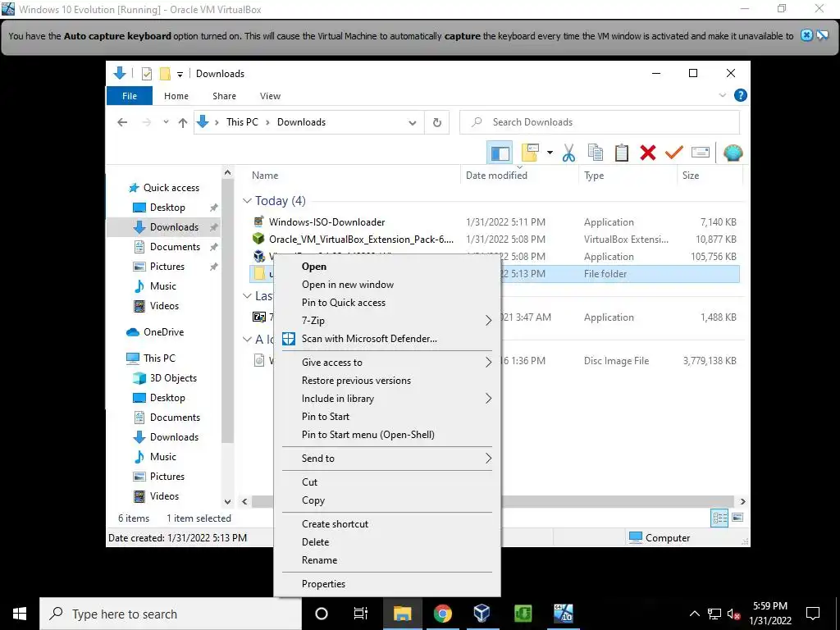This screenshot has width=840, height=630.
Task: Open recent locations dropdown arrow
Action: click(166, 122)
